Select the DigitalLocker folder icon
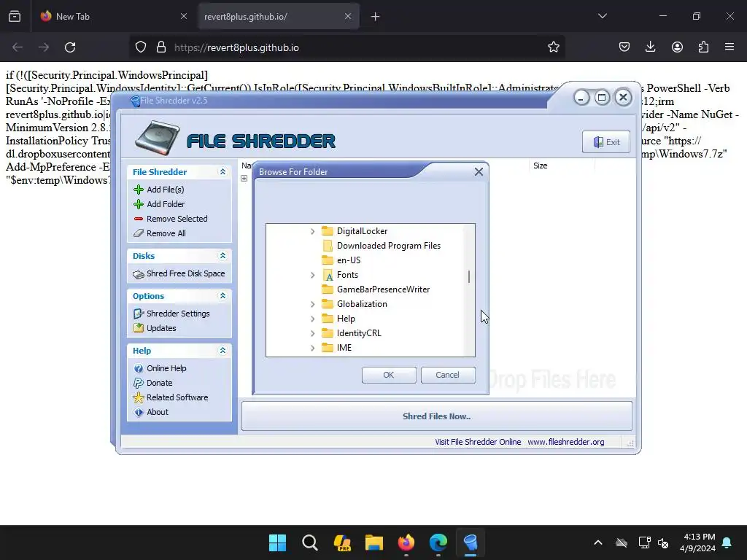This screenshot has height=560, width=747. (x=328, y=231)
